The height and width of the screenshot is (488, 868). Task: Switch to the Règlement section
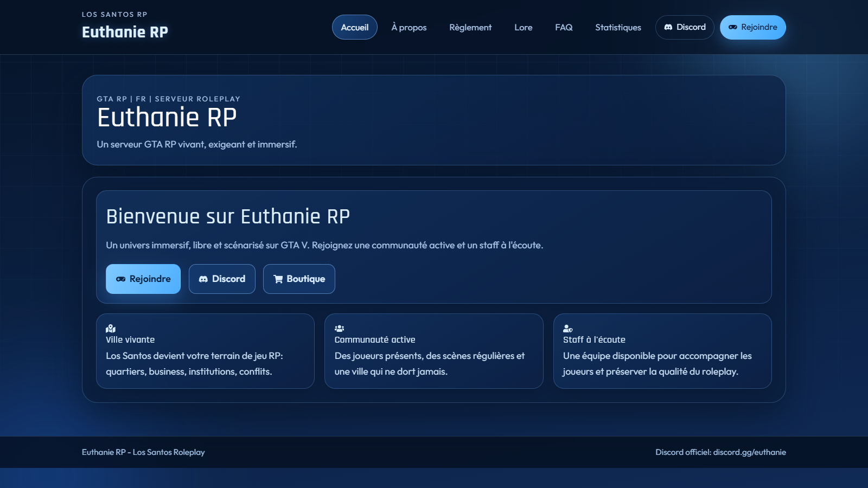[470, 27]
